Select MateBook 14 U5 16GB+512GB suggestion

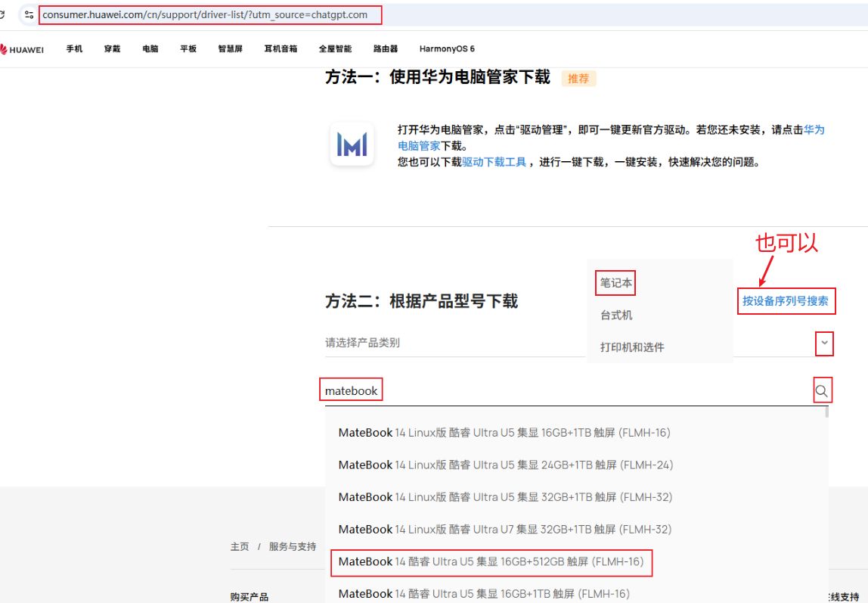491,561
